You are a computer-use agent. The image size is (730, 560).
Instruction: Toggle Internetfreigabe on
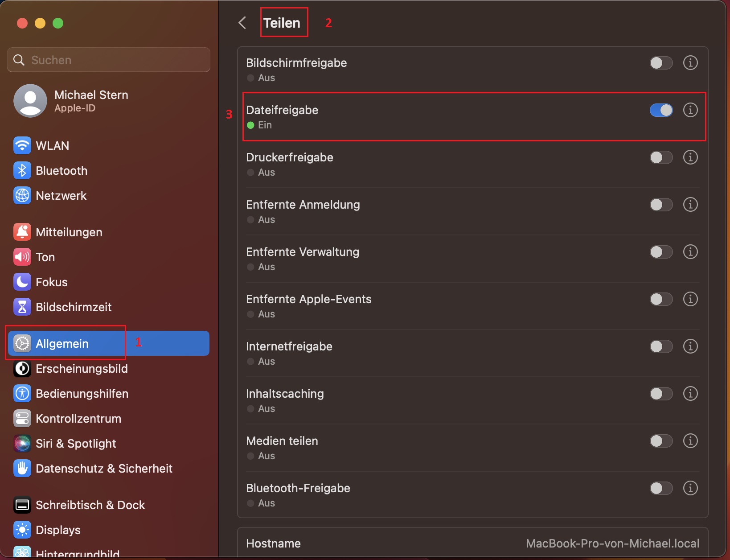pyautogui.click(x=661, y=346)
